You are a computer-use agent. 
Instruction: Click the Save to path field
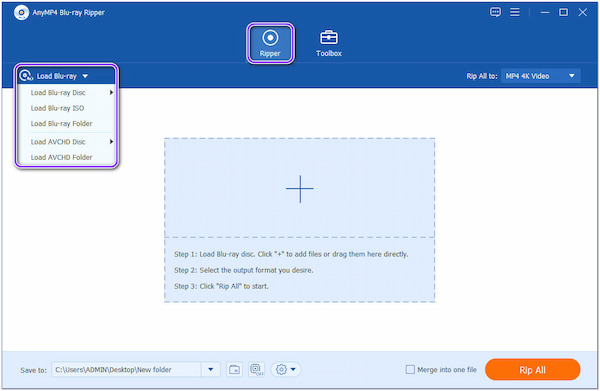click(x=126, y=370)
